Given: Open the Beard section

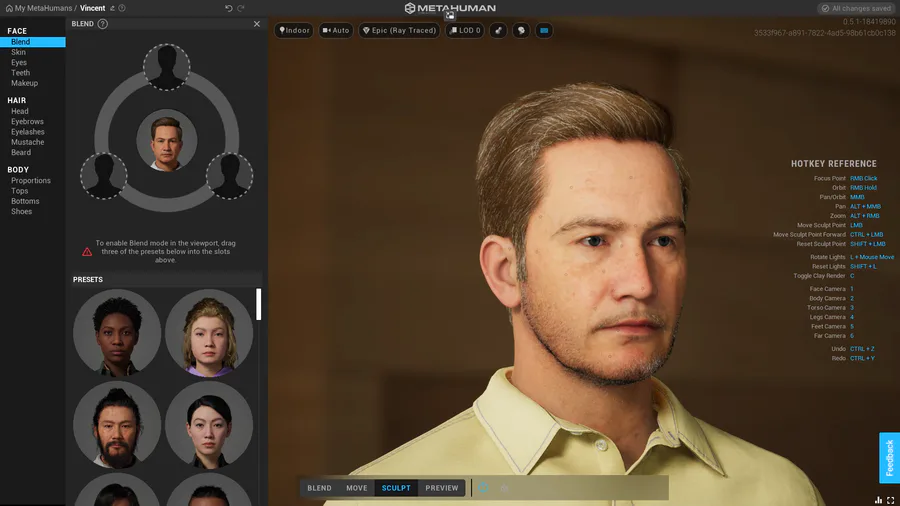Looking at the screenshot, I should (21, 153).
